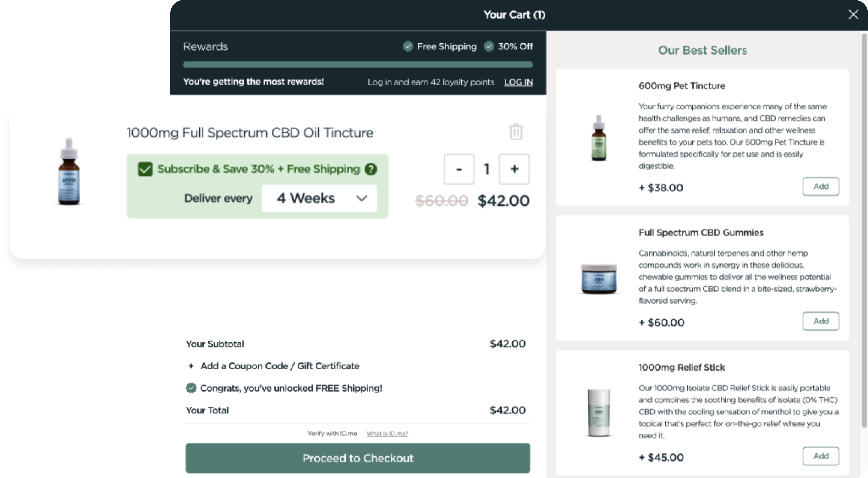Click the quantity value 1

487,169
